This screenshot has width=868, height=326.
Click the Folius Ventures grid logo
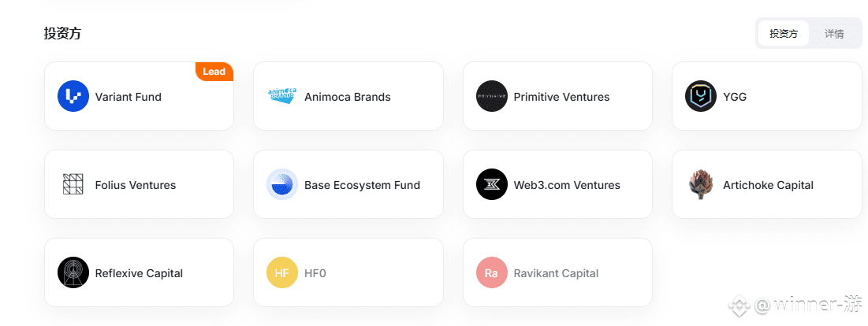[x=73, y=184]
